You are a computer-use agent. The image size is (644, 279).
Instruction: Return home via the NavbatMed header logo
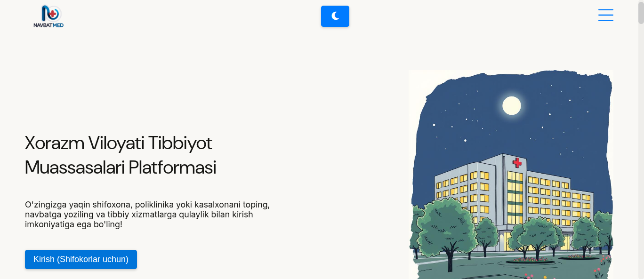pos(48,16)
